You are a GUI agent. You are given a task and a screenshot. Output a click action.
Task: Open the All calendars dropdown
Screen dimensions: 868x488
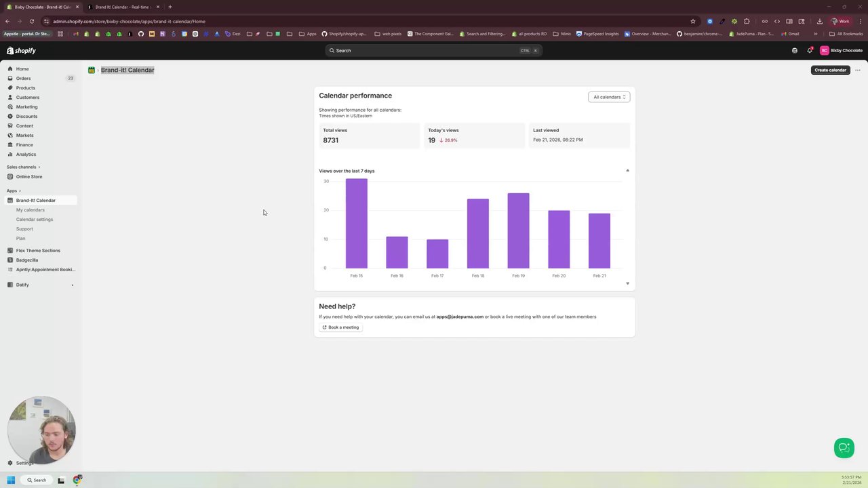pyautogui.click(x=609, y=97)
